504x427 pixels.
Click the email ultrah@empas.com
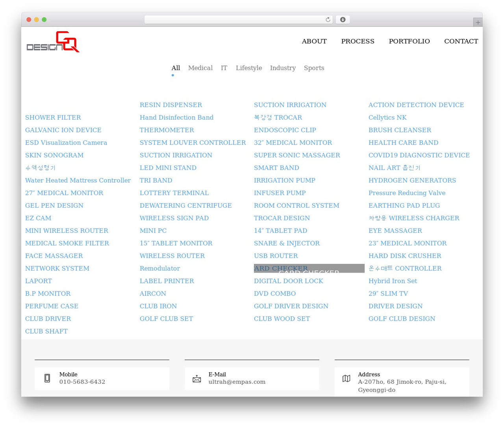click(237, 382)
